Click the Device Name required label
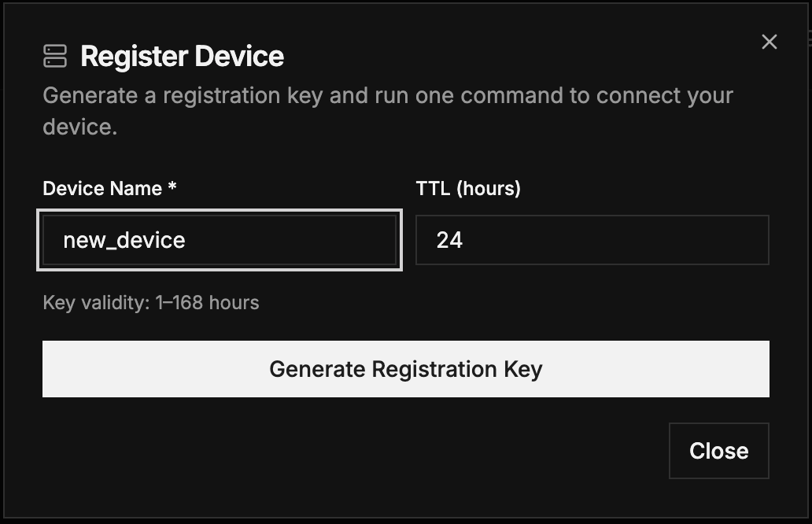Viewport: 812px width, 524px height. 109,189
